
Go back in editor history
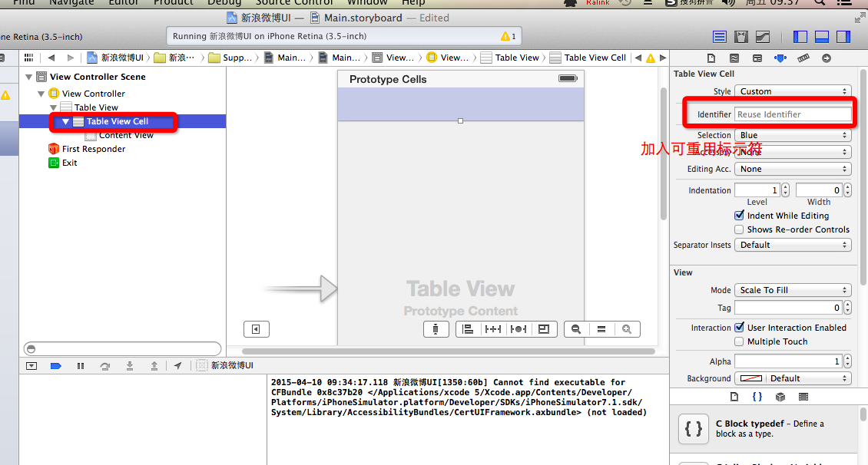coord(51,58)
